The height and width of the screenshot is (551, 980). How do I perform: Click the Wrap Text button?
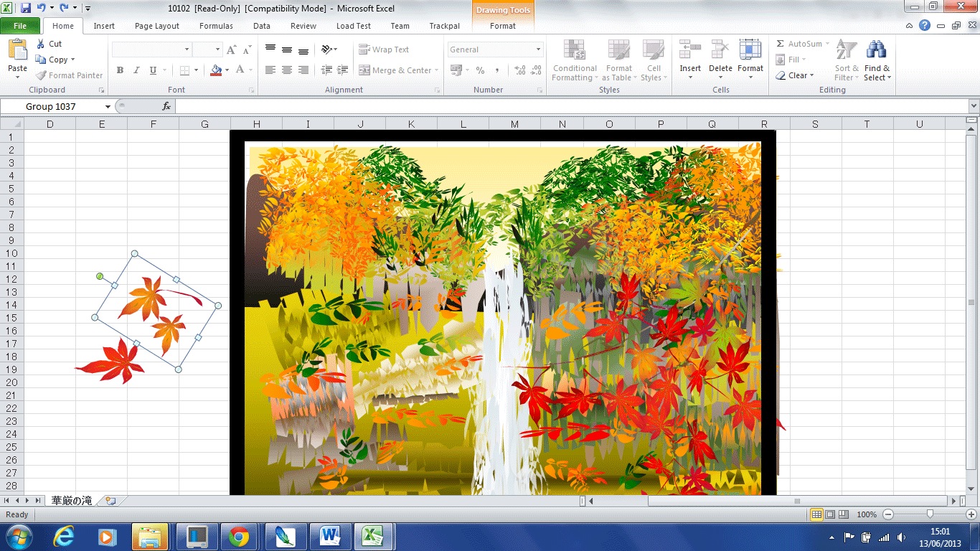(x=384, y=50)
